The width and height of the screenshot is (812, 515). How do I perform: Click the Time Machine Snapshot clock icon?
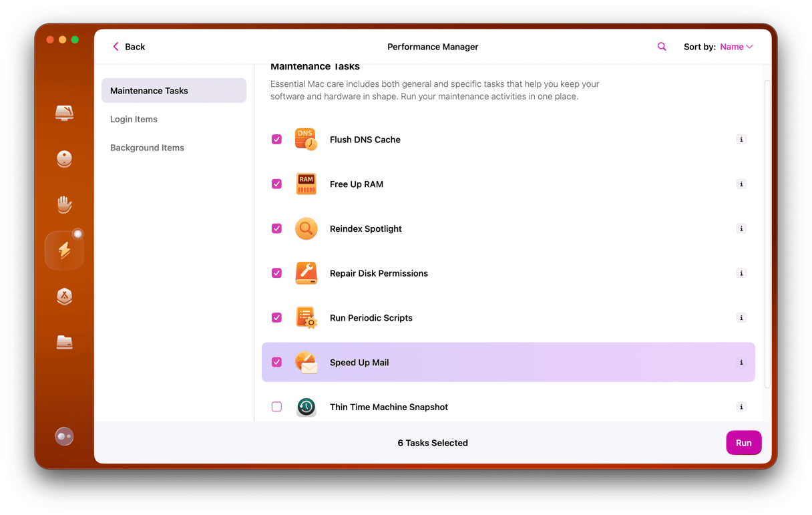tap(306, 407)
